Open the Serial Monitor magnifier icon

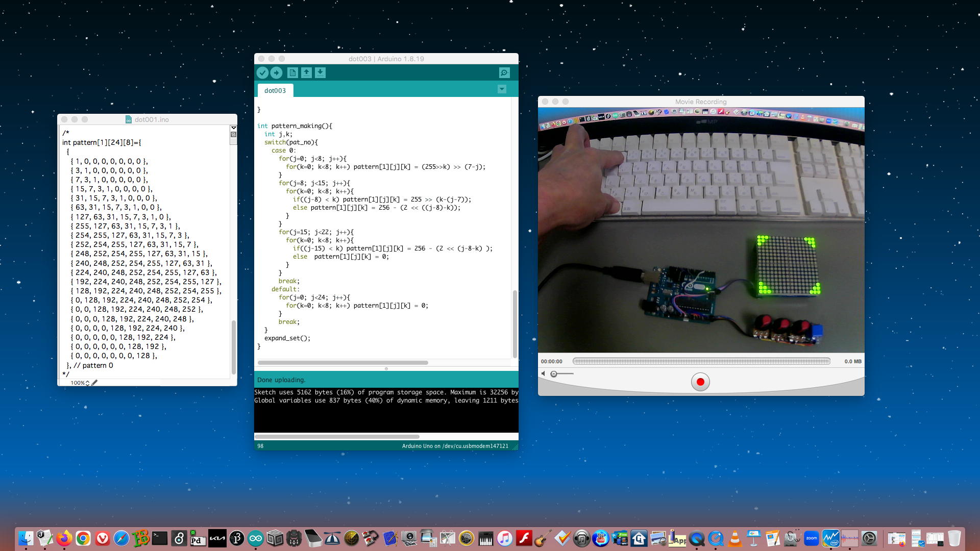[504, 73]
